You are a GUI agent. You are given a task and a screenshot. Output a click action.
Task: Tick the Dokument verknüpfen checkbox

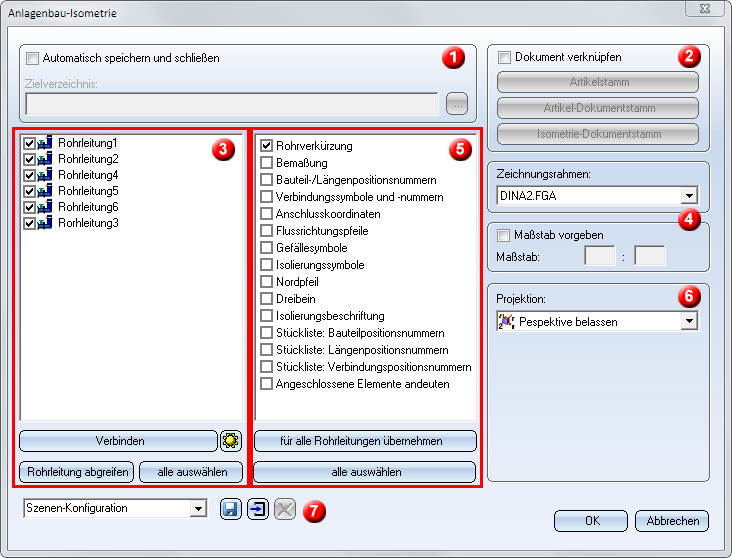pyautogui.click(x=504, y=57)
